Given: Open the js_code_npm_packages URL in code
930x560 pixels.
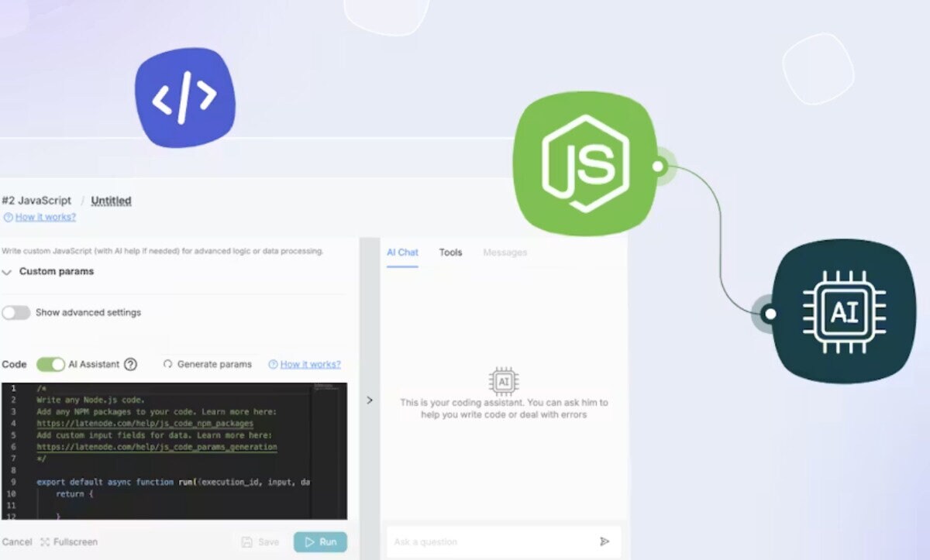Looking at the screenshot, I should pyautogui.click(x=145, y=424).
